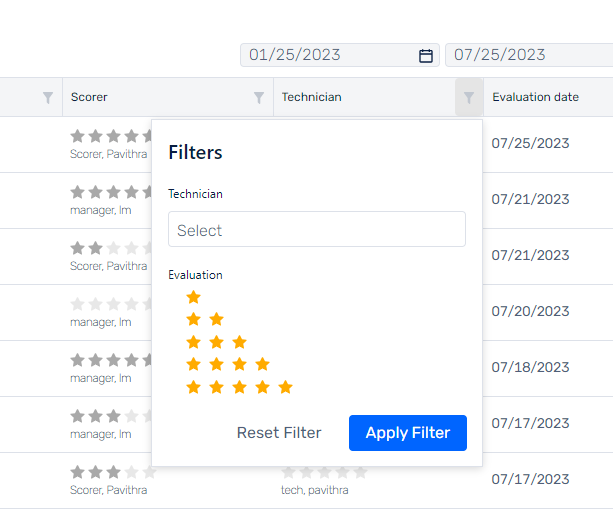
Task: Click Reset Filter
Action: click(x=279, y=433)
